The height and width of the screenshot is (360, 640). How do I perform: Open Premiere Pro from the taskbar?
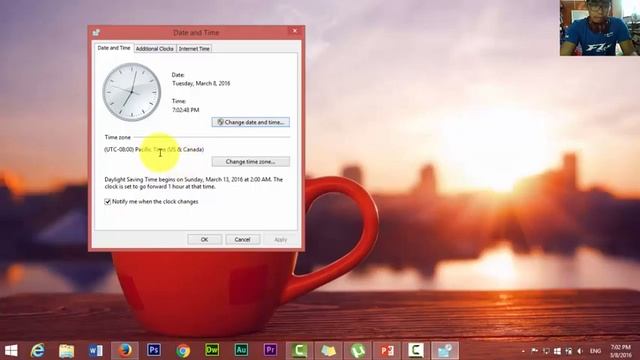pyautogui.click(x=270, y=350)
